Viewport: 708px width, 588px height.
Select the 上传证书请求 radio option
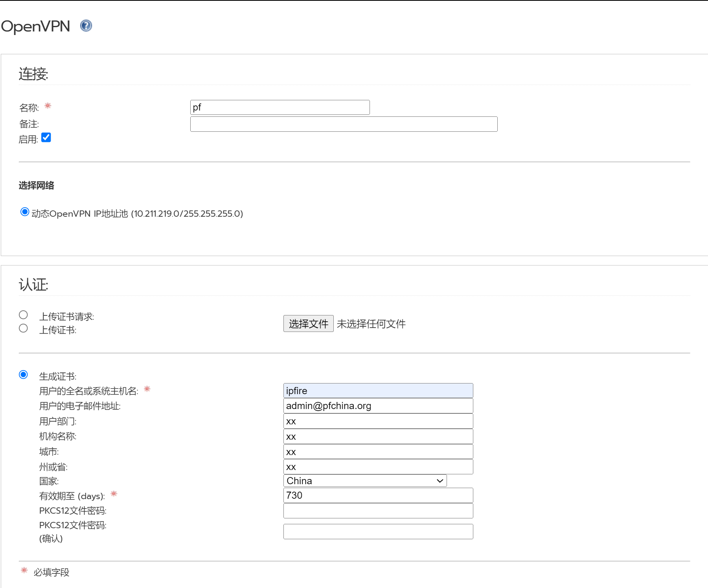coord(23,315)
